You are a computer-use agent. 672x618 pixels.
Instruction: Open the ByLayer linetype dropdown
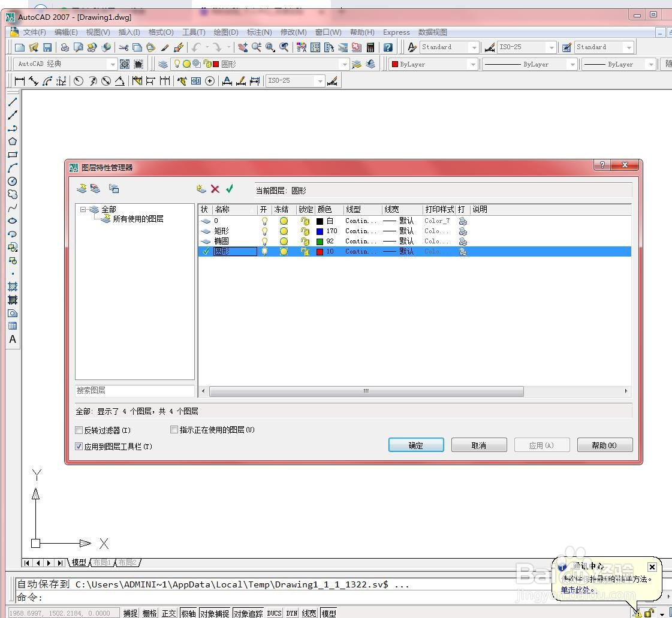pyautogui.click(x=572, y=64)
